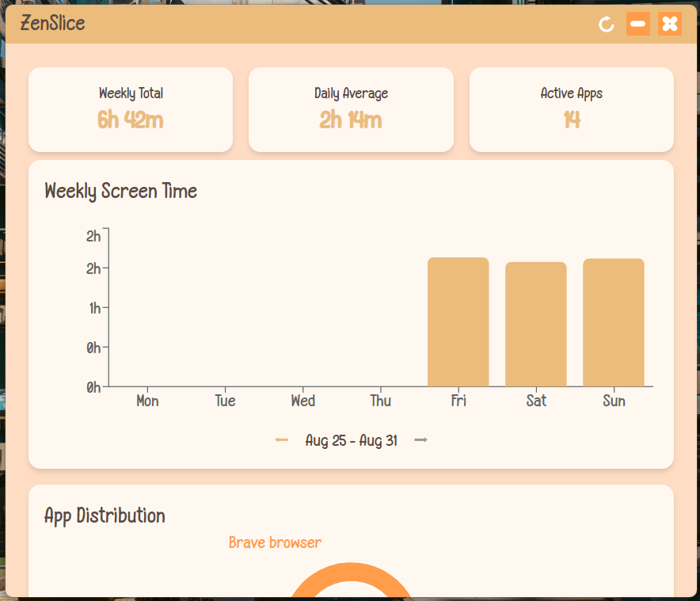Click the refresh icon in the title bar
This screenshot has width=700, height=601.
tap(606, 24)
